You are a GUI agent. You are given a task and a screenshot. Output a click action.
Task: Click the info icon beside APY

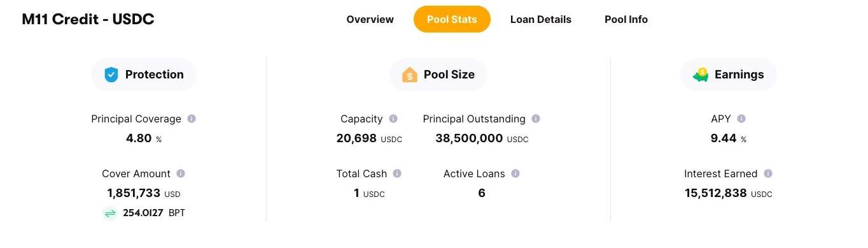[741, 119]
